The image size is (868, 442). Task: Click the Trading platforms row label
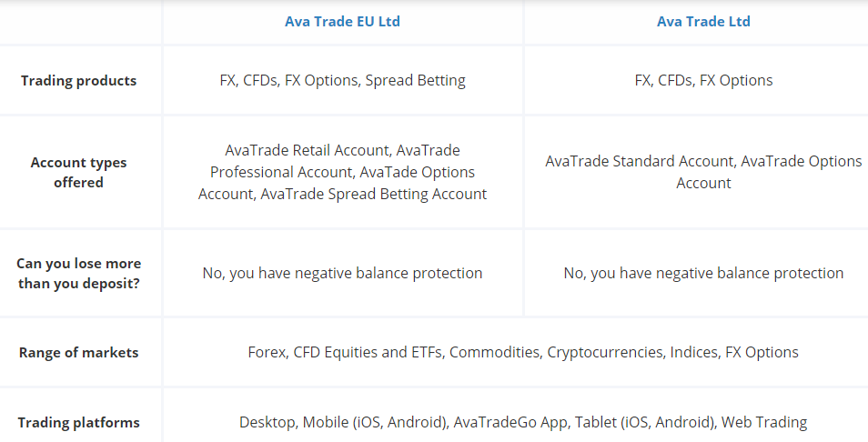click(x=78, y=422)
